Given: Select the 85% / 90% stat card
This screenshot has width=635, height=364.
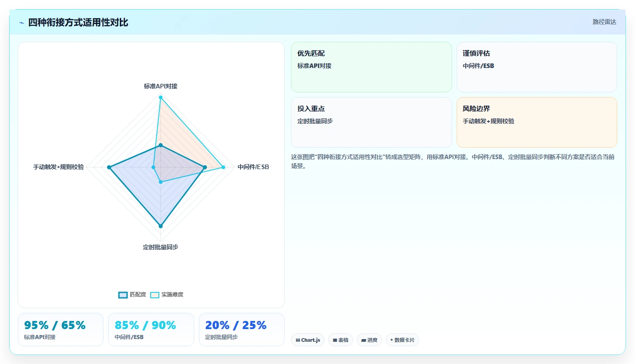Looking at the screenshot, I should [151, 330].
